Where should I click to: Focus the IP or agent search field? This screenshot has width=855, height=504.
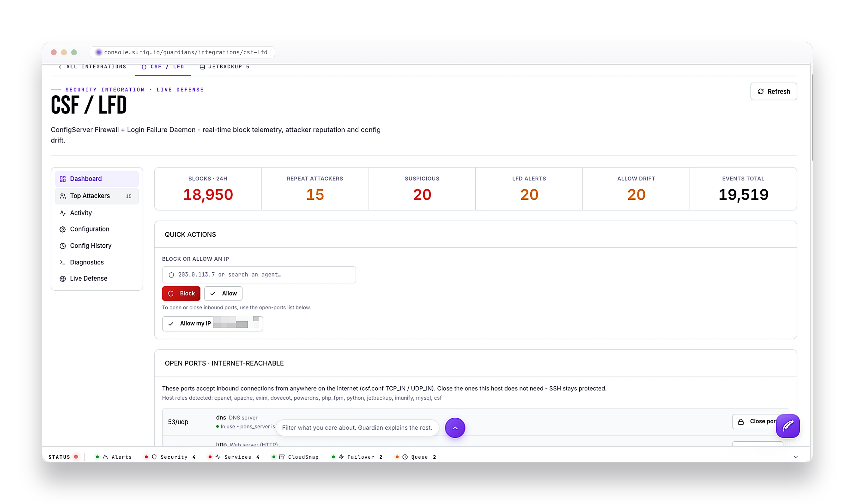click(259, 275)
